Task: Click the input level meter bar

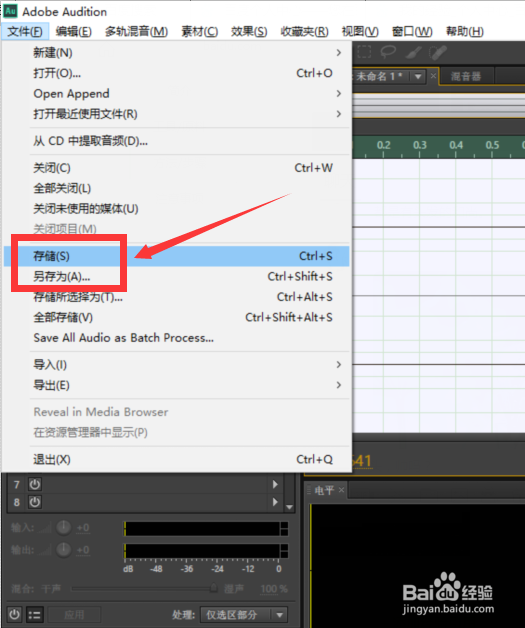Action: pyautogui.click(x=206, y=529)
